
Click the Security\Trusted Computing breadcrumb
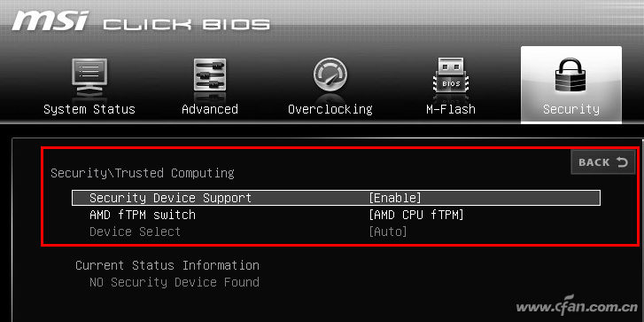coord(143,173)
